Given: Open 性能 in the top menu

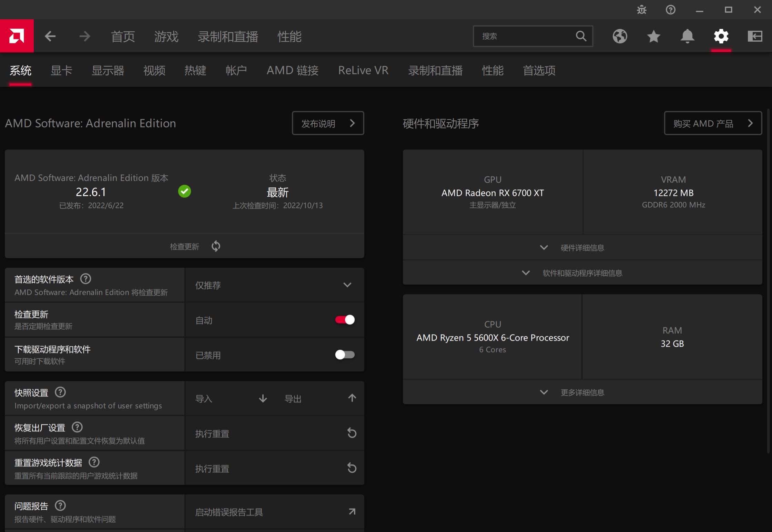Looking at the screenshot, I should [x=289, y=36].
